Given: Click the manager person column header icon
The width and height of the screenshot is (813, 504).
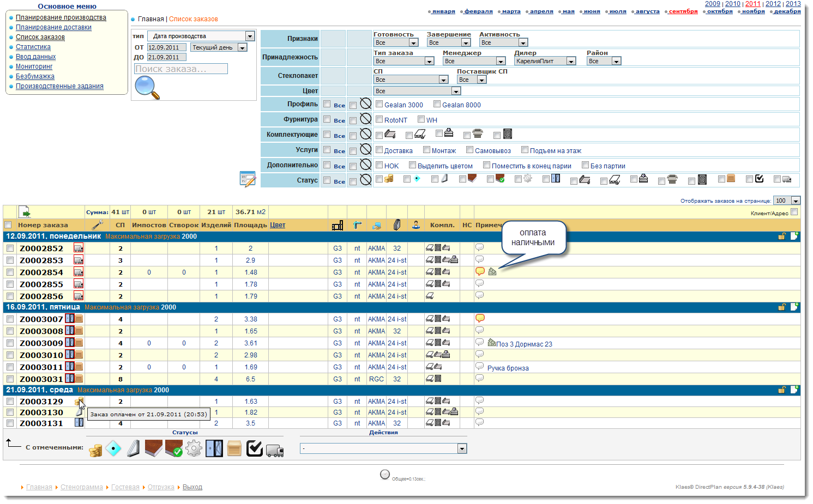Looking at the screenshot, I should [x=416, y=224].
